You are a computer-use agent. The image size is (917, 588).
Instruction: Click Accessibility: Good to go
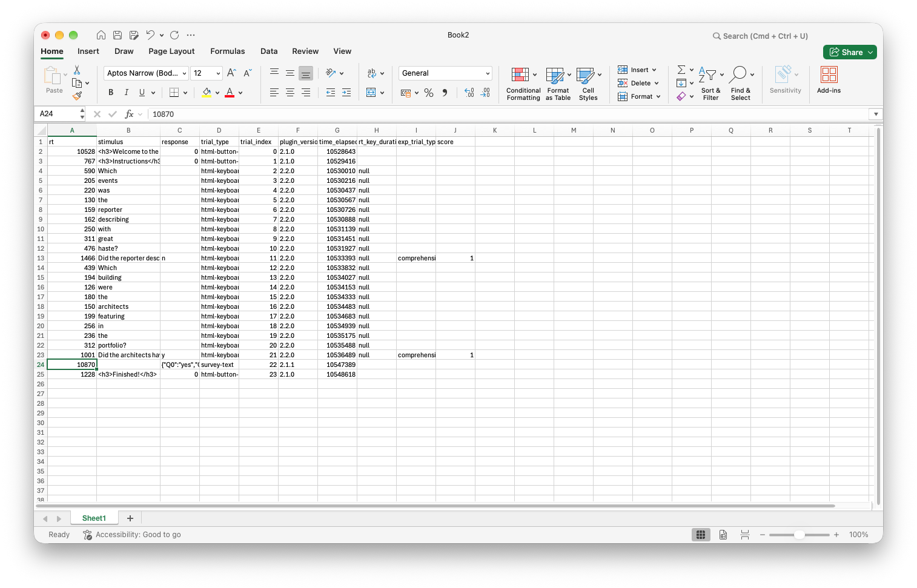(x=132, y=535)
